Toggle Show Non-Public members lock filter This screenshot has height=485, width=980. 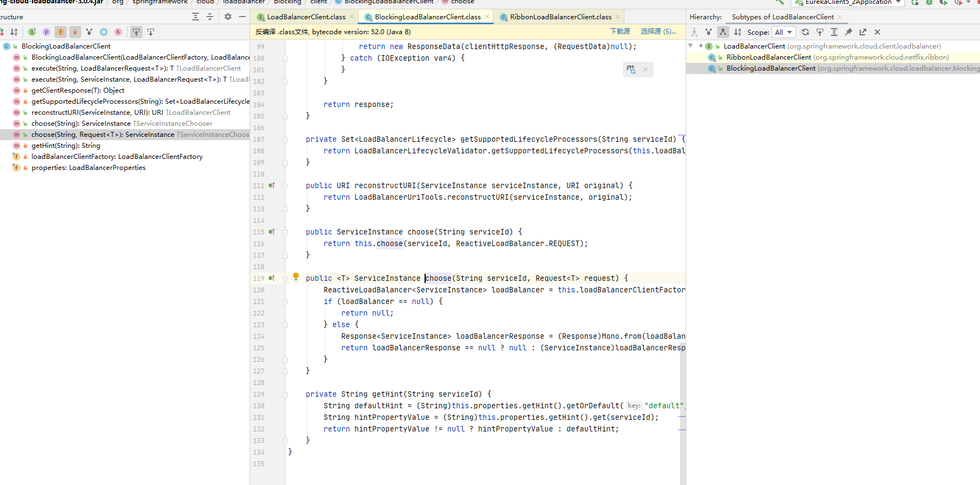[75, 32]
